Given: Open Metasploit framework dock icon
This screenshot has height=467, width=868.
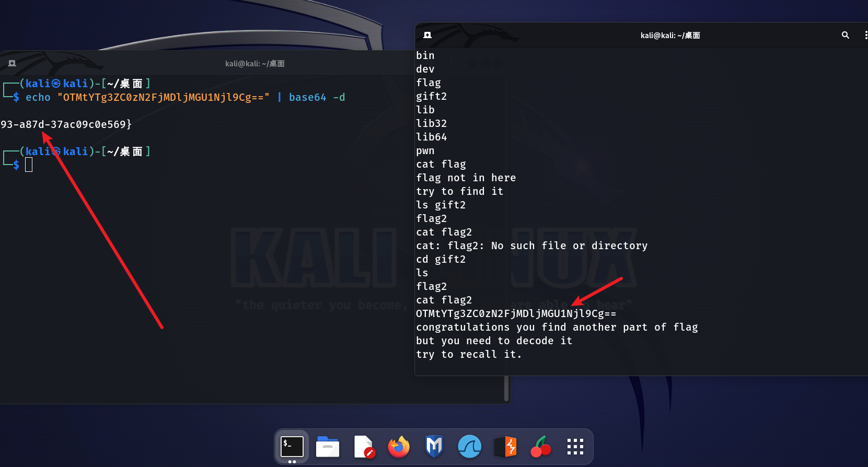Looking at the screenshot, I should [434, 447].
